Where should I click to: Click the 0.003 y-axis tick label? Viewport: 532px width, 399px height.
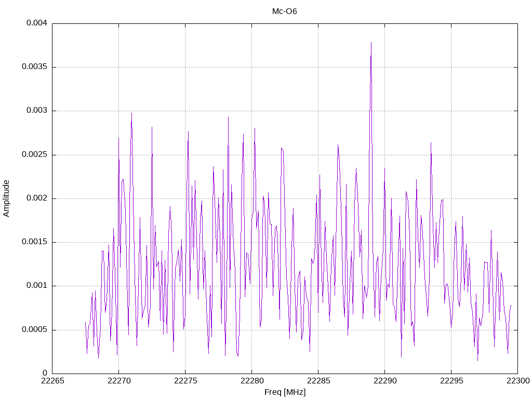[x=37, y=110]
